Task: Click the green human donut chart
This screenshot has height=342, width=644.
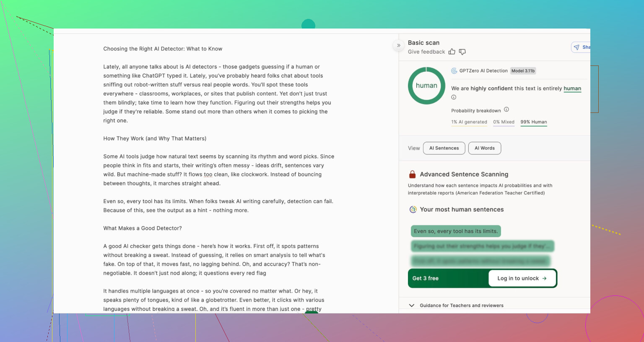Action: 426,86
